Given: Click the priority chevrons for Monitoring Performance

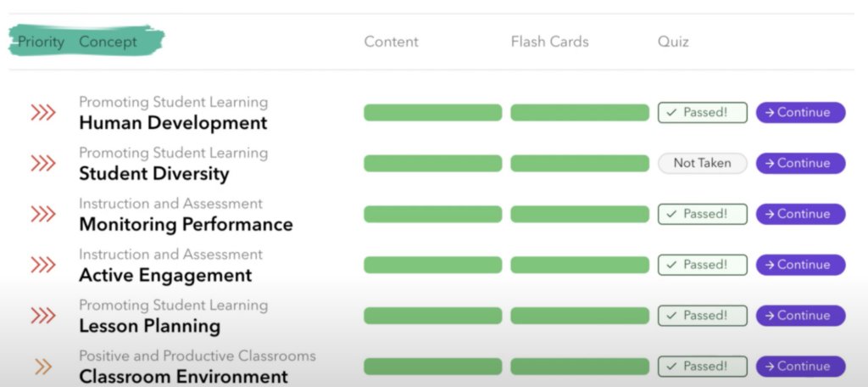Looking at the screenshot, I should [x=42, y=214].
